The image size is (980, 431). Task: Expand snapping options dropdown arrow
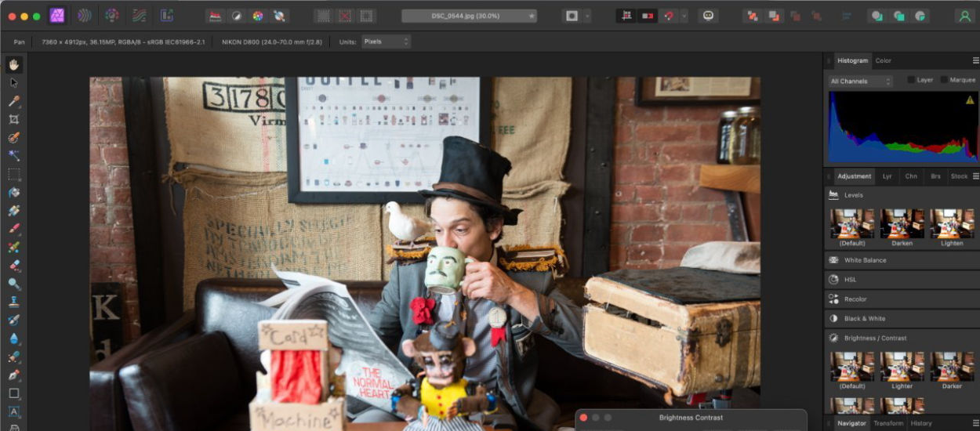[x=684, y=16]
